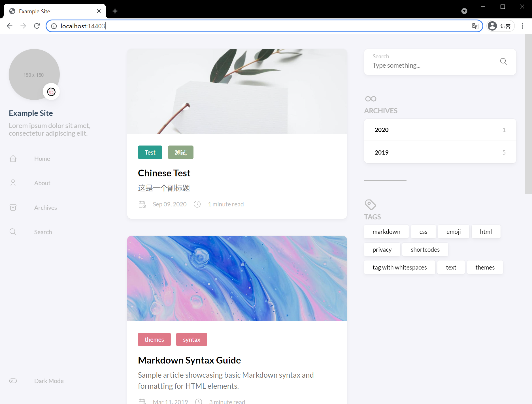Open the Chinese Test post
The height and width of the screenshot is (404, 532).
[x=164, y=173]
